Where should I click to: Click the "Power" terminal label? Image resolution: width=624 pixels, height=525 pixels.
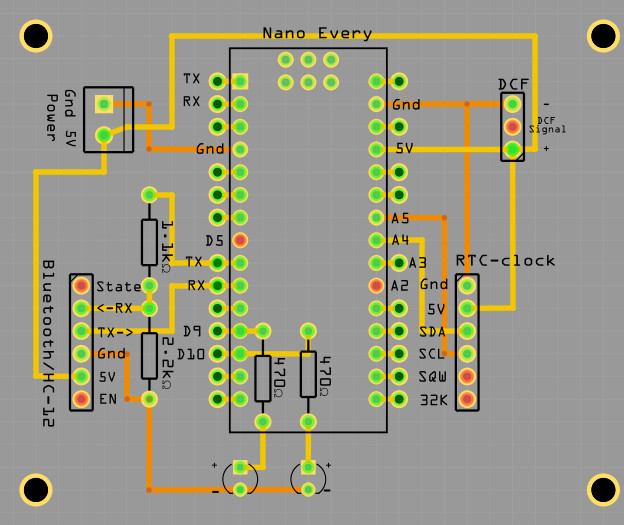point(52,118)
